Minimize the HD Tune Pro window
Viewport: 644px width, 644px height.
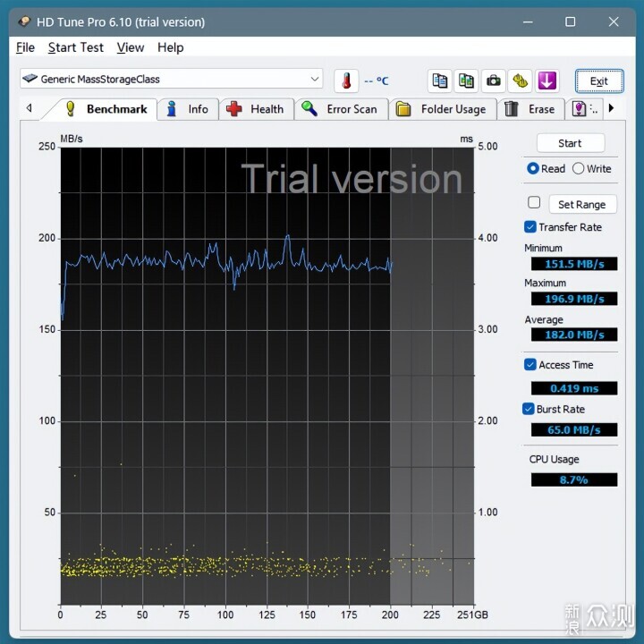(x=528, y=21)
